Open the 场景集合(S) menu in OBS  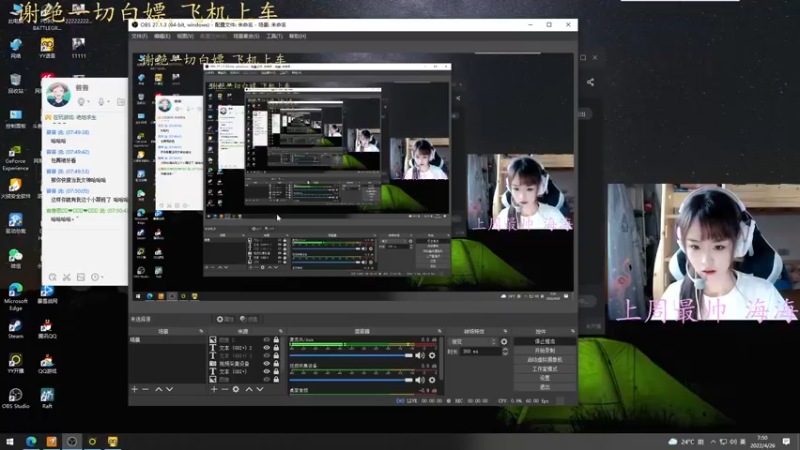tap(246, 36)
